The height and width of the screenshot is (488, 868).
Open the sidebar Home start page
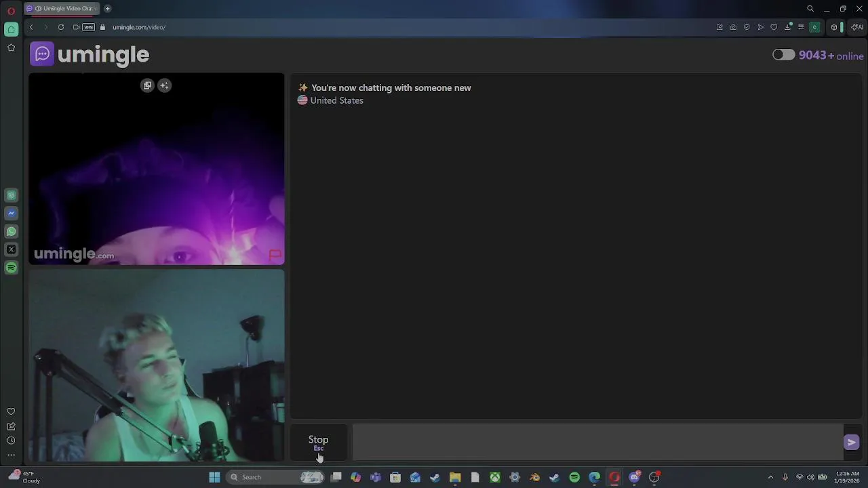click(x=11, y=29)
